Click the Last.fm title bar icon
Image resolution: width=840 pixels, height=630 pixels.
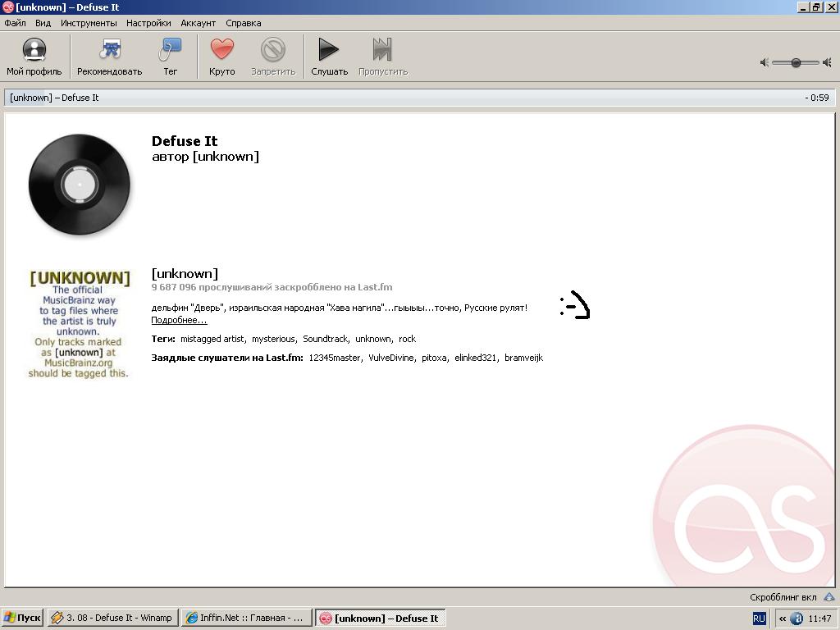coord(8,7)
